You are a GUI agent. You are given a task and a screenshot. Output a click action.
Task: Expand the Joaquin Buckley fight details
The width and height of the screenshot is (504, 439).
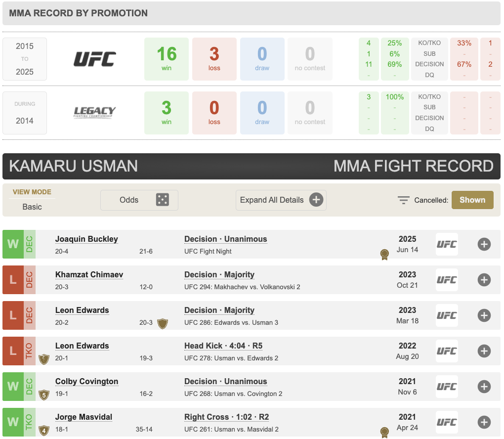(x=484, y=244)
